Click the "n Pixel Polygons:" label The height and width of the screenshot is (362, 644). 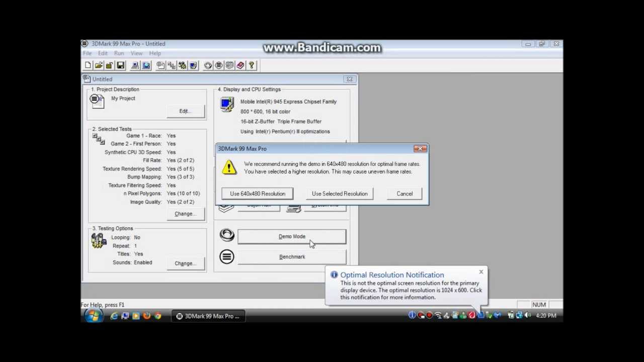(x=143, y=194)
